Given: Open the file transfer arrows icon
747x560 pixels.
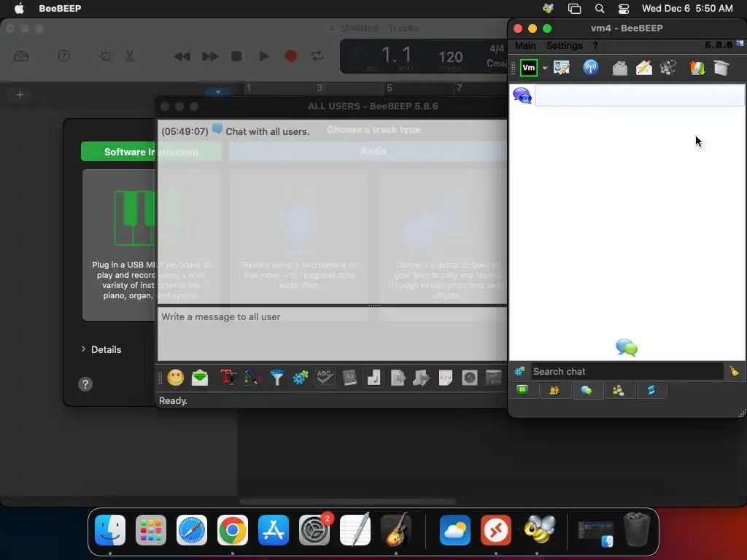Looking at the screenshot, I should pos(697,68).
